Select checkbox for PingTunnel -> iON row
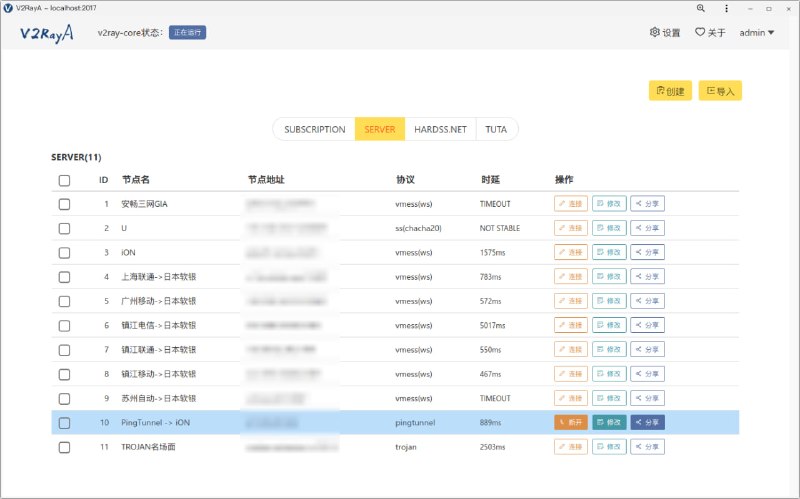 click(x=64, y=423)
